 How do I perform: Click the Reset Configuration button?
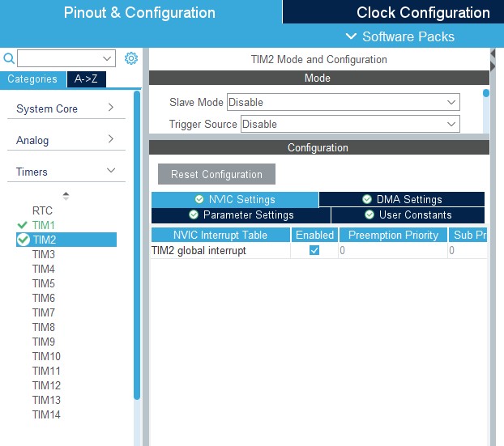click(216, 174)
